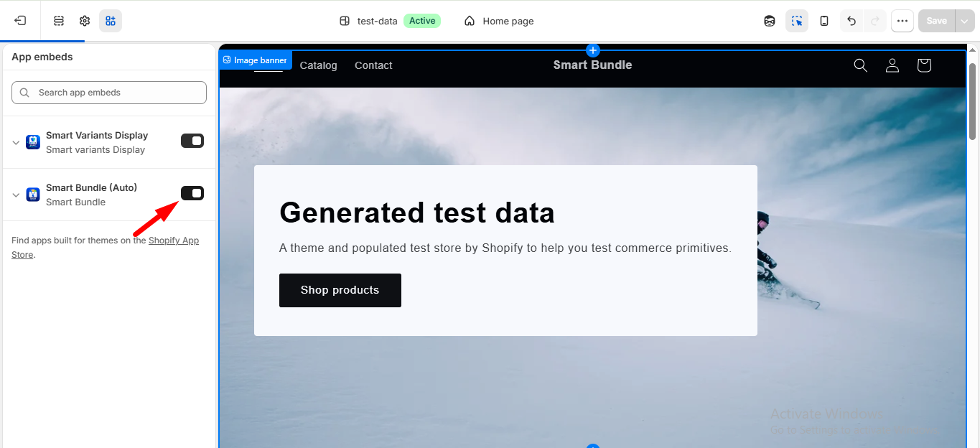Click the Smart Variants Display app icon

pyautogui.click(x=33, y=142)
